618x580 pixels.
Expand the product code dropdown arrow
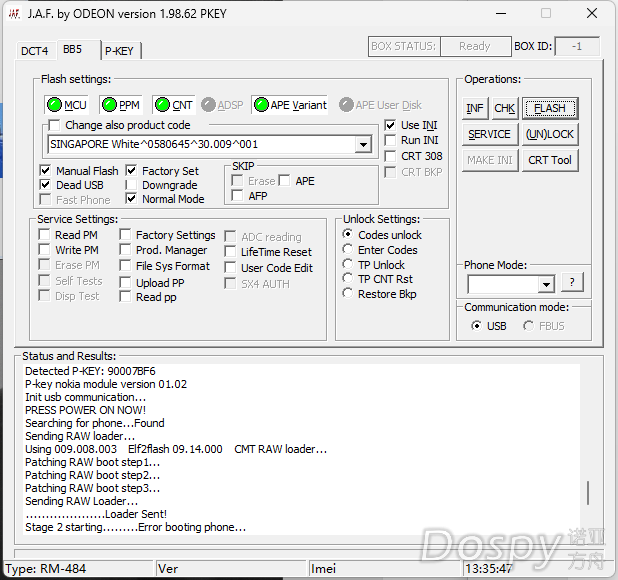[x=363, y=145]
